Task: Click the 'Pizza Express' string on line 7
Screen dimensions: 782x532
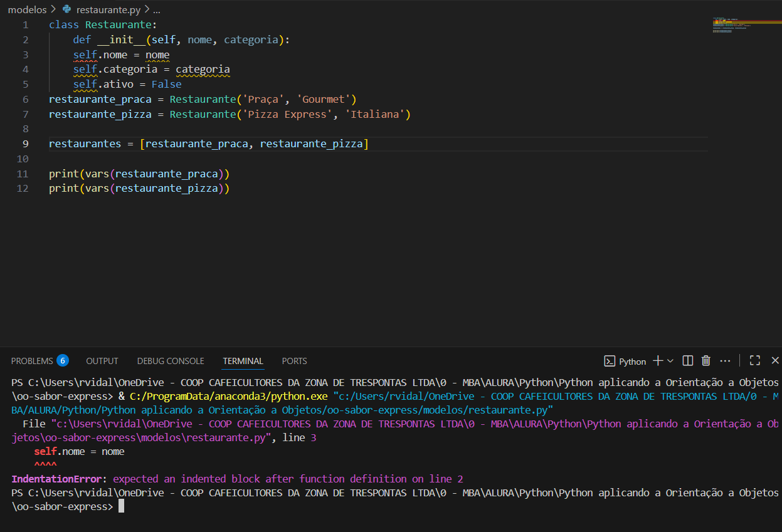Action: pyautogui.click(x=287, y=114)
